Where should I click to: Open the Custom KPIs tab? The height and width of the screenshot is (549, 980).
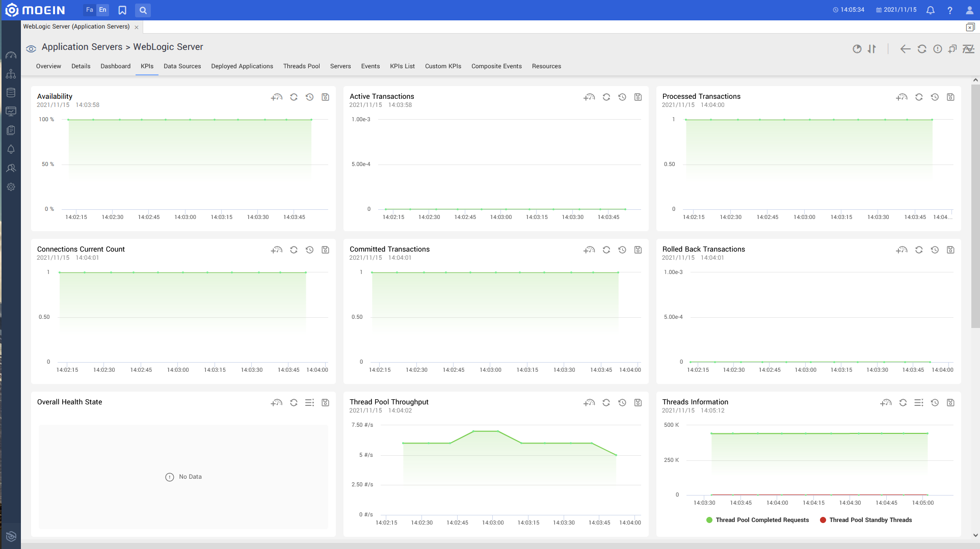click(x=443, y=66)
